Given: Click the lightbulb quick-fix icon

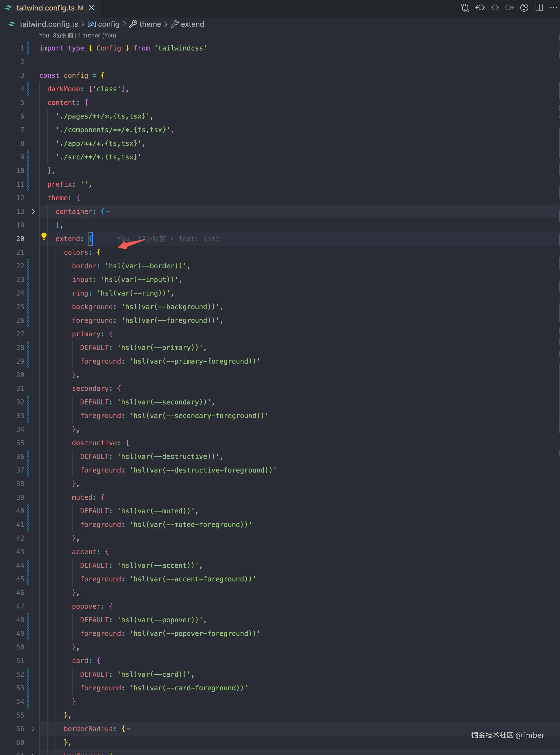Looking at the screenshot, I should pos(44,236).
